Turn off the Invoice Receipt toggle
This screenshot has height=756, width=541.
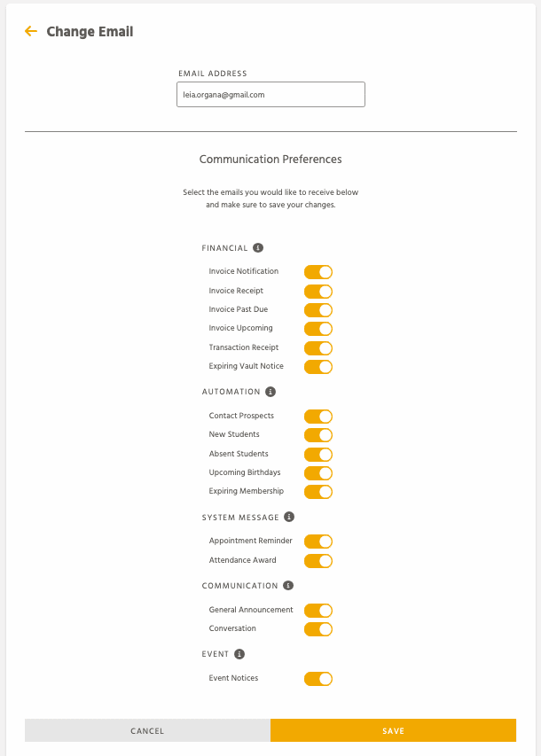click(318, 292)
